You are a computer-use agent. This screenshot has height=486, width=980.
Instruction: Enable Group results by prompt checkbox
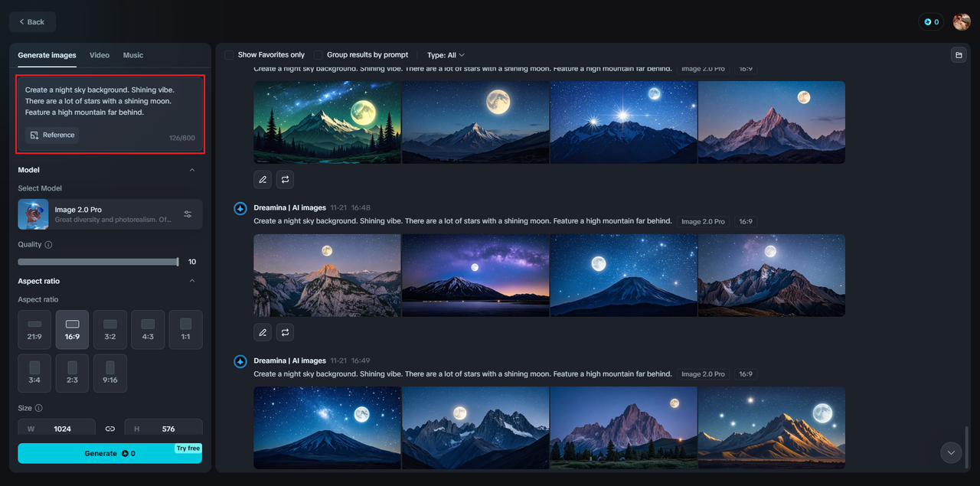pyautogui.click(x=318, y=55)
